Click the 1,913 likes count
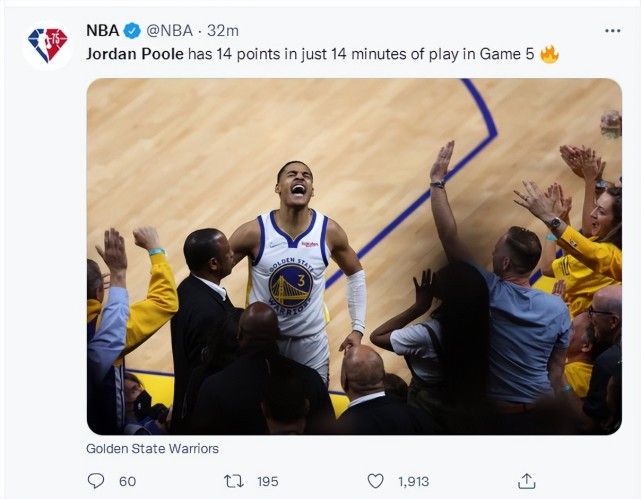 pos(413,481)
